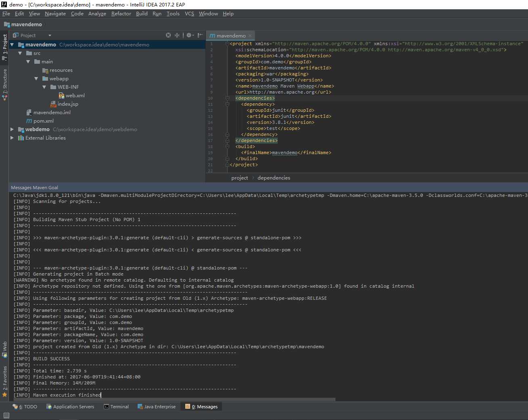Collapse the main folder
Screen dimensions: 528x420
point(28,62)
